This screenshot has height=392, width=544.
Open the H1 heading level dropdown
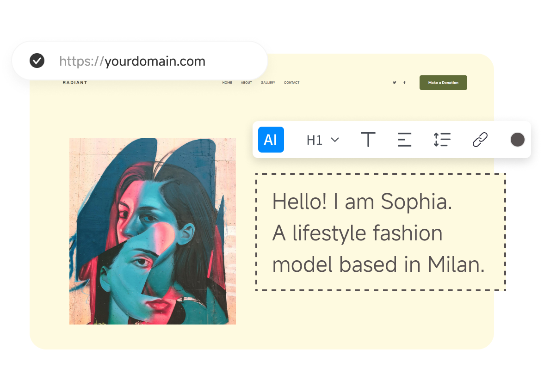pos(315,140)
